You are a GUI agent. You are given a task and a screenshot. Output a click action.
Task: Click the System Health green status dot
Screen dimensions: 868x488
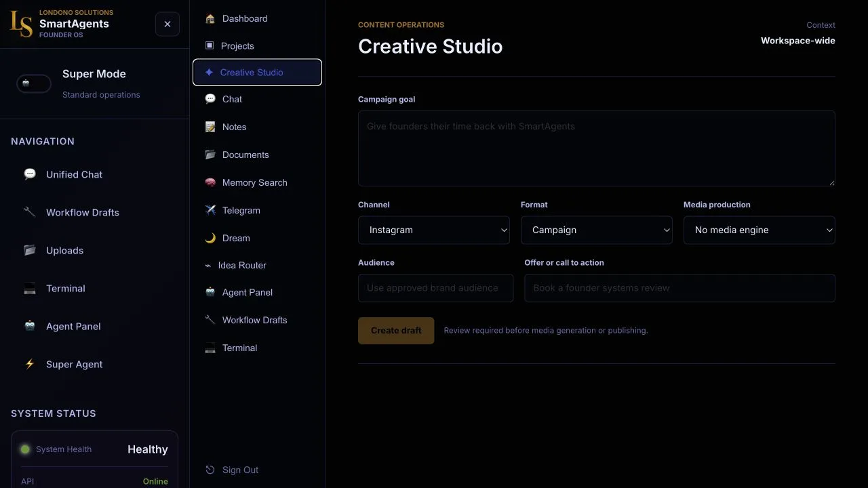pos(25,449)
